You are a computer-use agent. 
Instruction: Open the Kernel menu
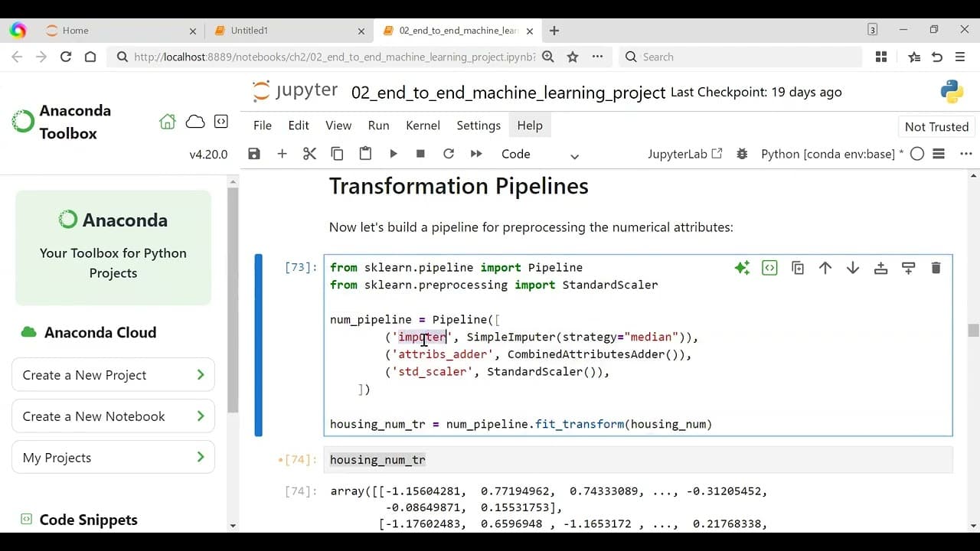click(423, 126)
